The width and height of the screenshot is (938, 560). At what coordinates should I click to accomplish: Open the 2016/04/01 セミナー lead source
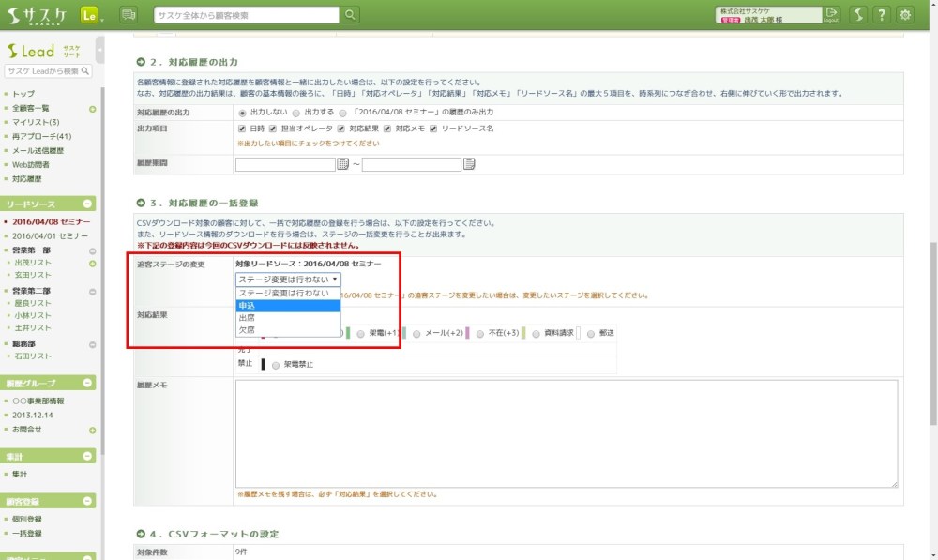[51, 235]
